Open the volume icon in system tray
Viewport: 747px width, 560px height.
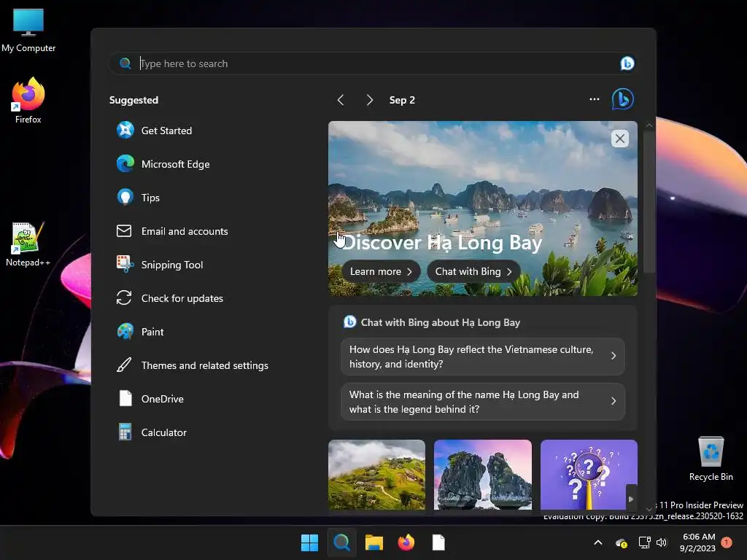pos(661,542)
